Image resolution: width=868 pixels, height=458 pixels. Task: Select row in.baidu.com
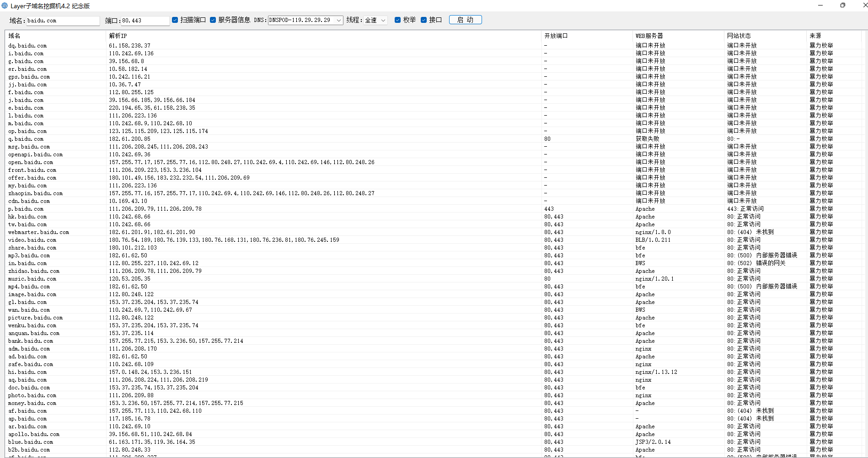[x=434, y=263]
